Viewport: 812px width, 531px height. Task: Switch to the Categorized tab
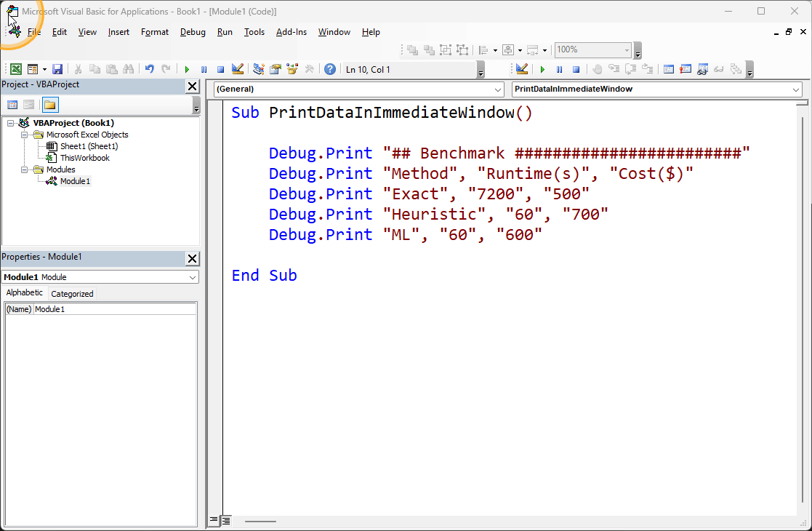(x=72, y=294)
